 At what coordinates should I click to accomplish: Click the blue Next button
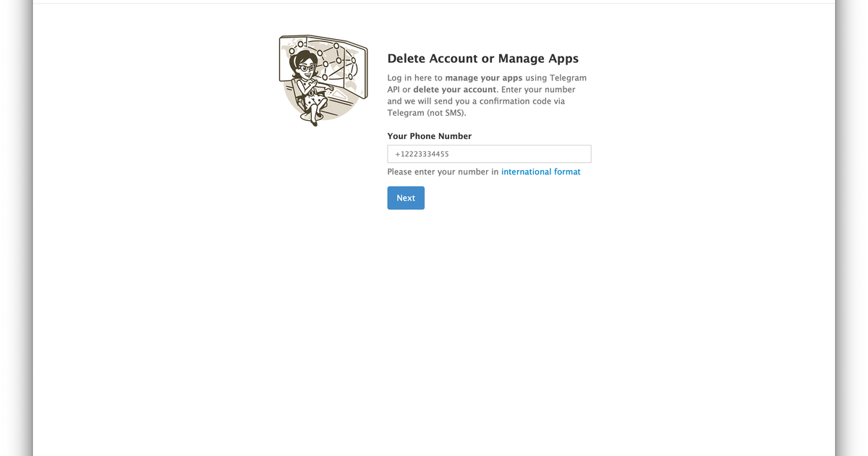(x=406, y=198)
